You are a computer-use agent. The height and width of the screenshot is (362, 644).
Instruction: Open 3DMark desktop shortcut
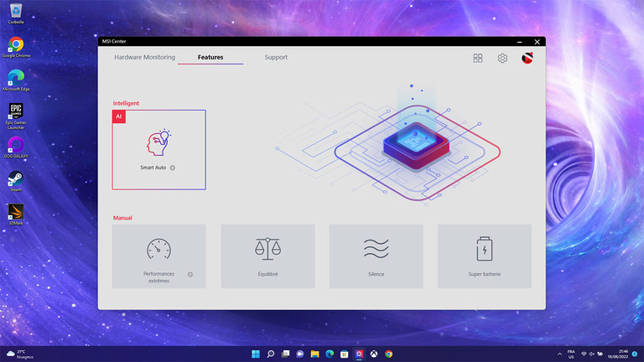(16, 215)
